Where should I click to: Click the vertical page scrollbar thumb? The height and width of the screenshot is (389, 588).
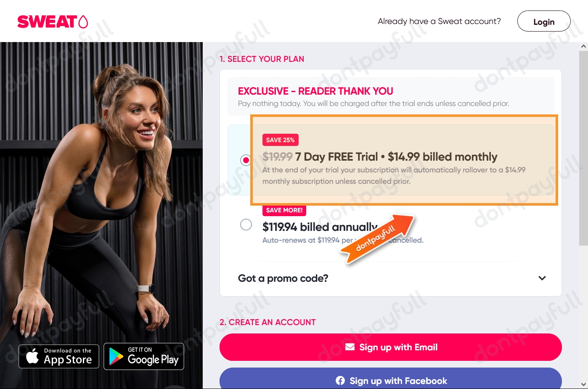[x=583, y=148]
